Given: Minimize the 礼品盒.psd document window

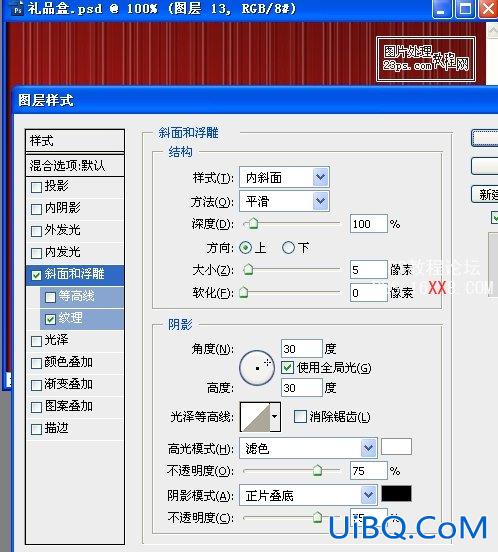Looking at the screenshot, I should [442, 9].
